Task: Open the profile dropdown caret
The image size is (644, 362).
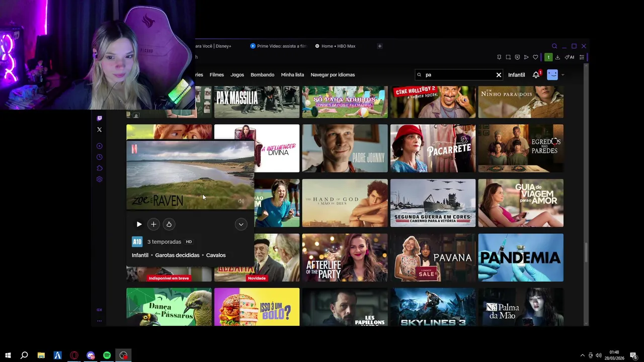Action: tap(562, 75)
